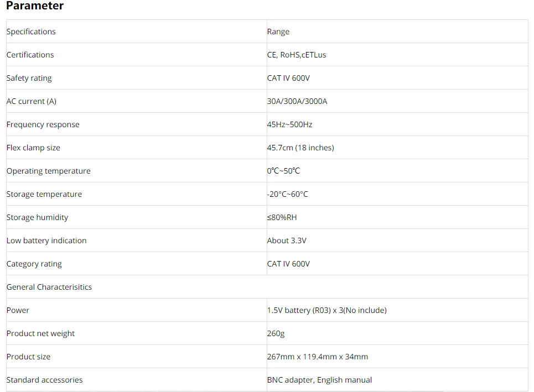Image resolution: width=534 pixels, height=392 pixels.
Task: Select the BNC adapter, English manual cell
Action: (x=397, y=380)
